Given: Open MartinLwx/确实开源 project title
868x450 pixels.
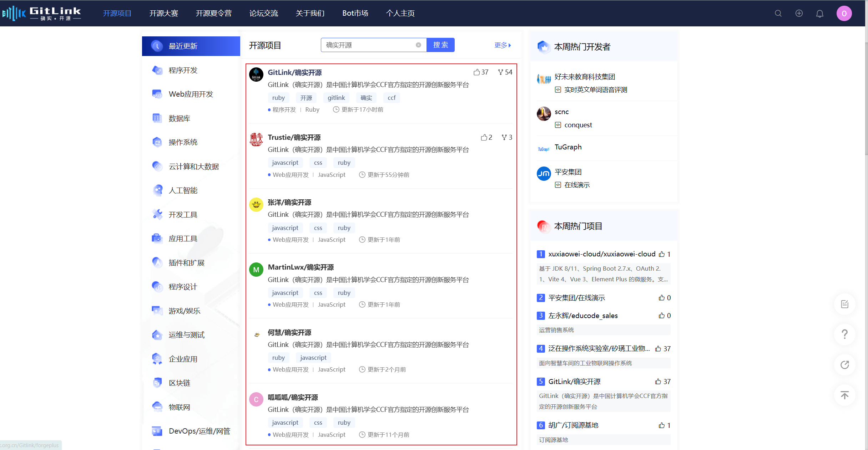Looking at the screenshot, I should [x=301, y=267].
